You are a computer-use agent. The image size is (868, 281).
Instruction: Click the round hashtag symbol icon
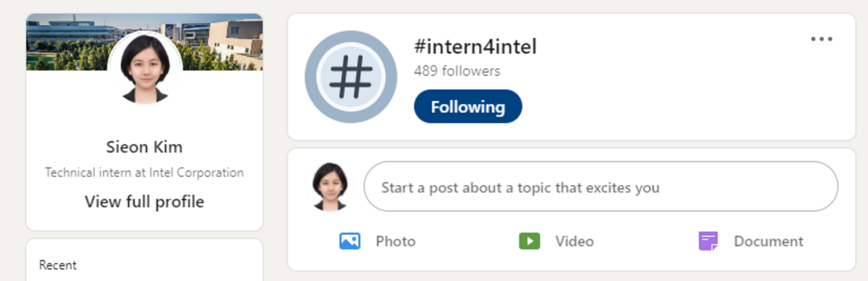point(351,77)
